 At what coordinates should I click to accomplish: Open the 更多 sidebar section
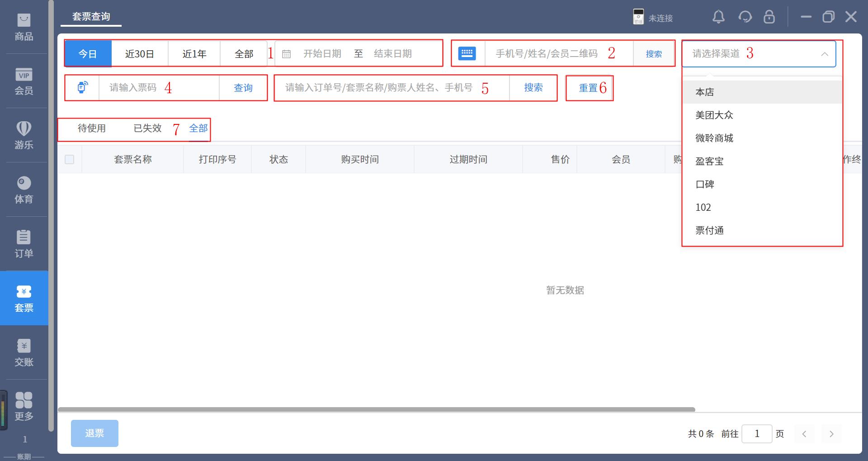[24, 406]
